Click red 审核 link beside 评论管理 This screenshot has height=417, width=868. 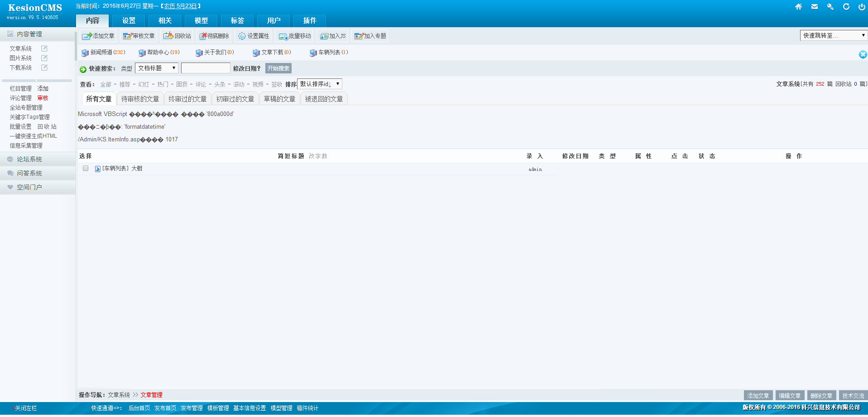43,98
